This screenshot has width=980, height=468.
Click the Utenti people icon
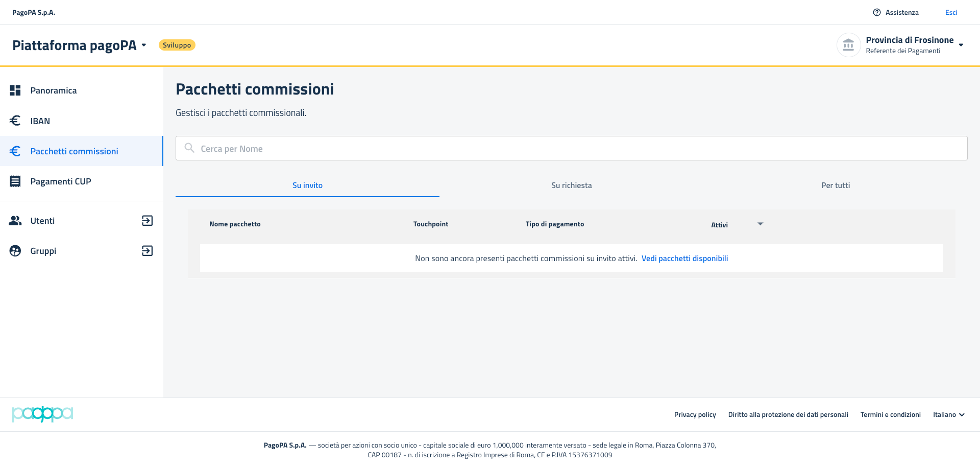(x=15, y=221)
